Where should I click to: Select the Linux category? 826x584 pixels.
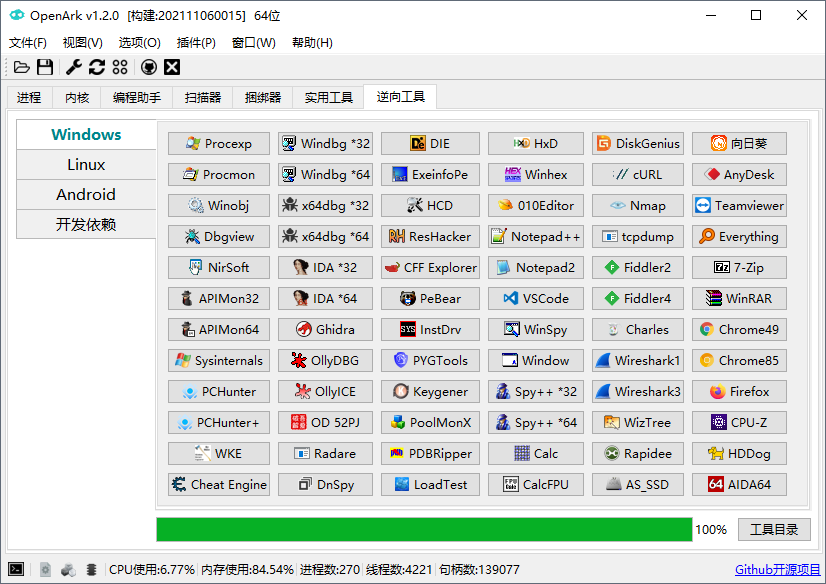click(x=86, y=165)
